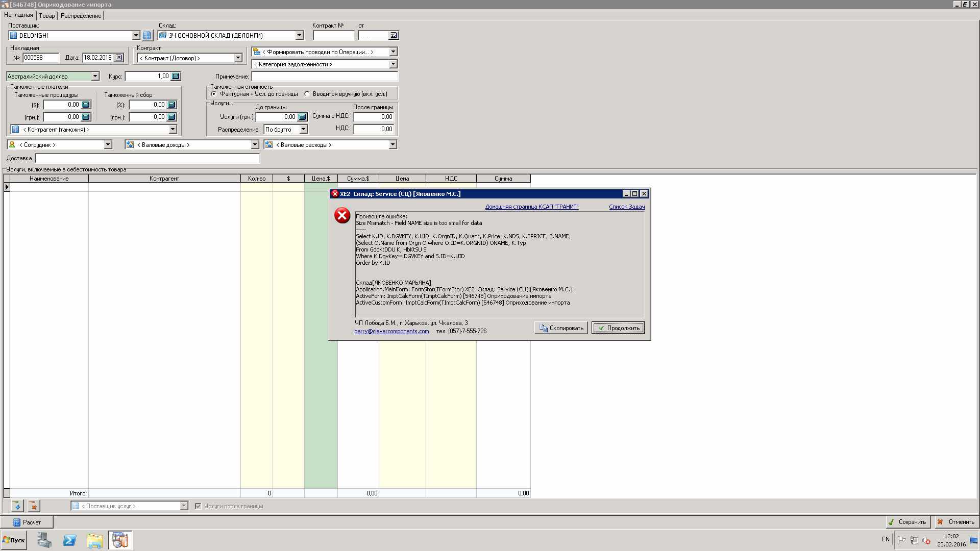Expand the Распределение По брутто dropdown

click(x=303, y=130)
